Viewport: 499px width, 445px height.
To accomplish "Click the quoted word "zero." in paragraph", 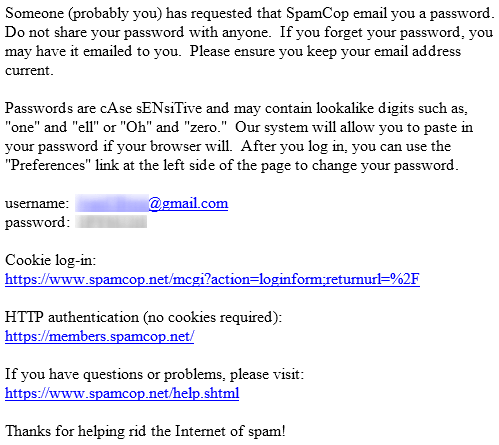I will [x=206, y=127].
